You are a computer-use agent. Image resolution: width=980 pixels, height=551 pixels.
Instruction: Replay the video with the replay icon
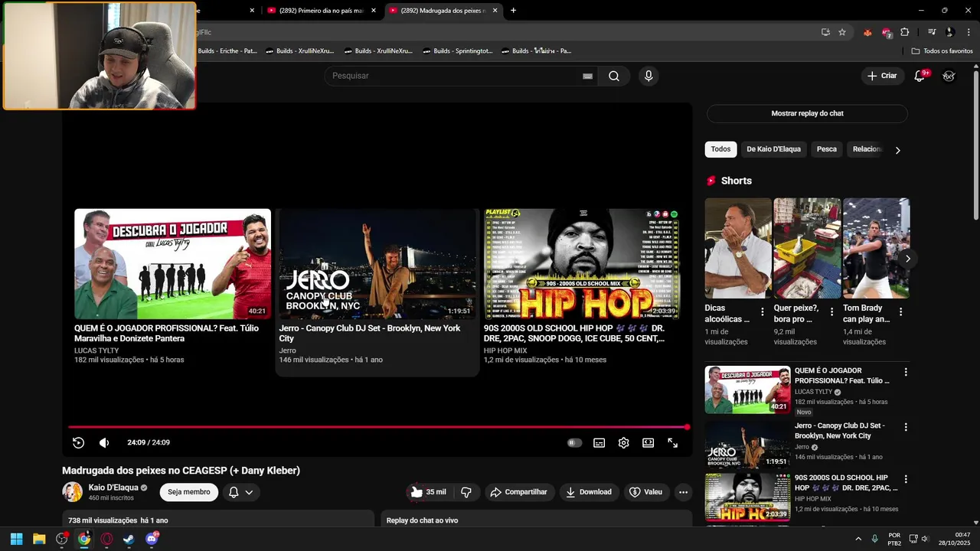pos(78,442)
